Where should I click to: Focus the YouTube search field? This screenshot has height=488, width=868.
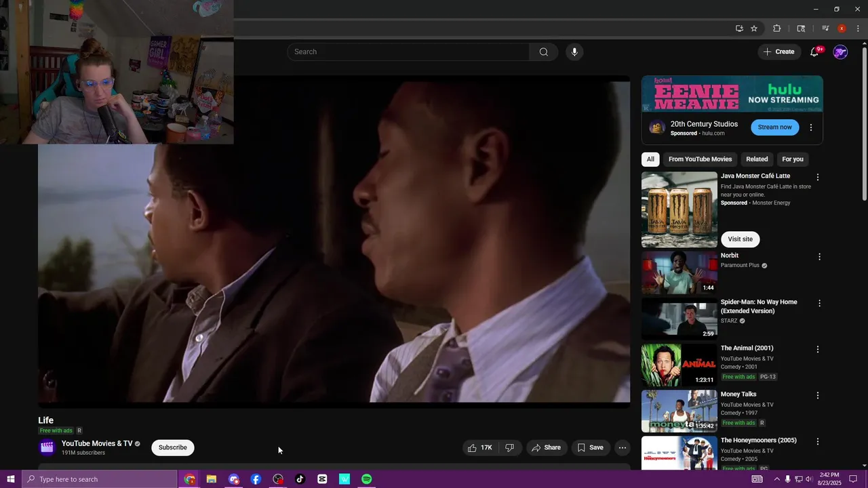coord(408,52)
